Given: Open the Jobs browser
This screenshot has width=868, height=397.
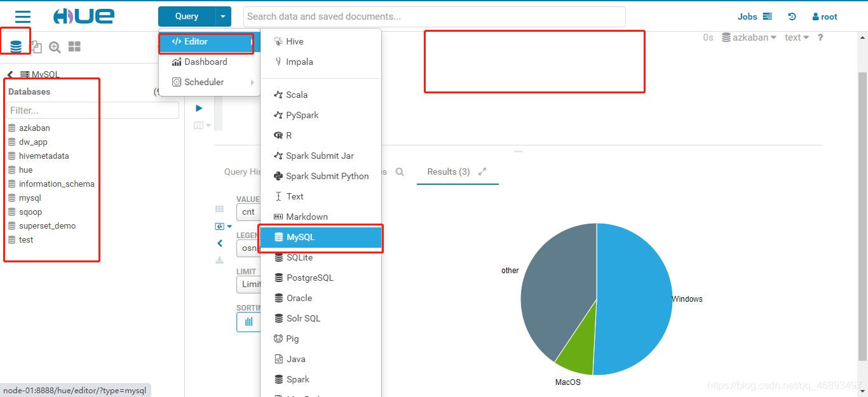Looking at the screenshot, I should 755,17.
